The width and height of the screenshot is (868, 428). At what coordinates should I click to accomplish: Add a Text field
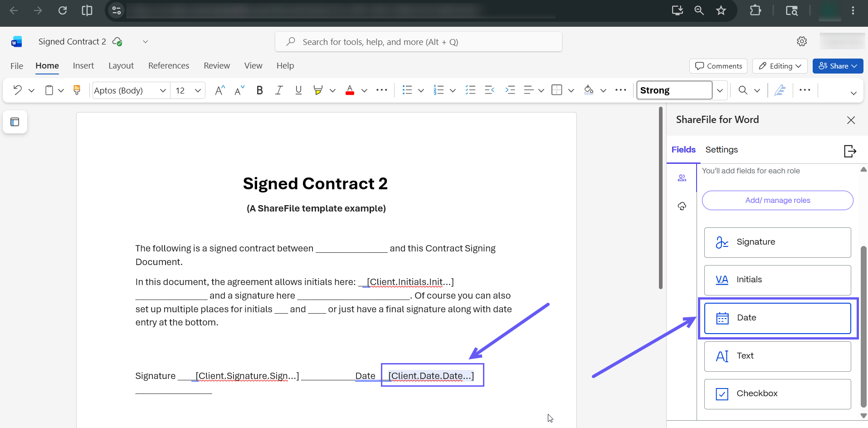778,356
